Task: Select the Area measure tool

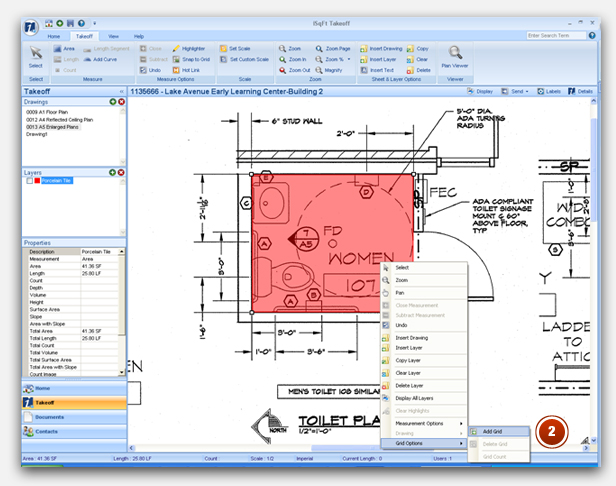Action: click(64, 49)
